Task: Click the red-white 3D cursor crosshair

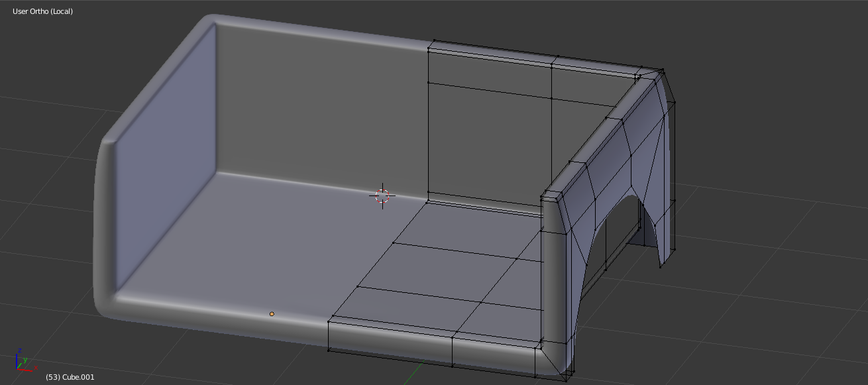Action: pyautogui.click(x=382, y=195)
